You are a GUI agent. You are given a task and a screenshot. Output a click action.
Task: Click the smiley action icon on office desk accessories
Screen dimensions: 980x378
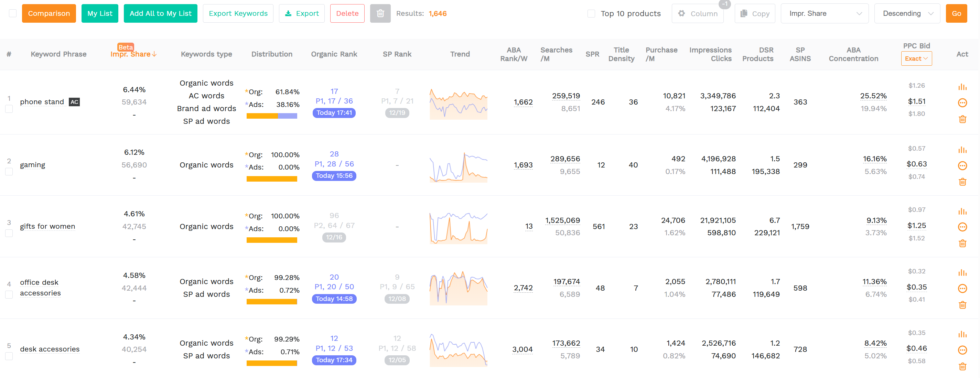point(962,288)
